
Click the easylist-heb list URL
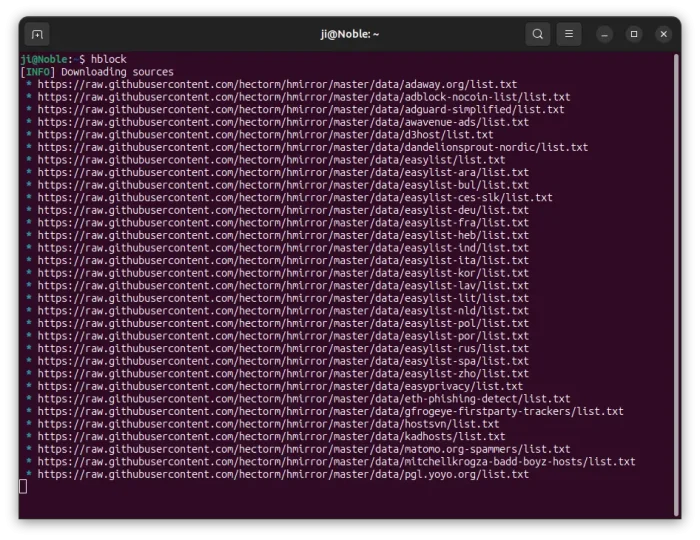283,235
